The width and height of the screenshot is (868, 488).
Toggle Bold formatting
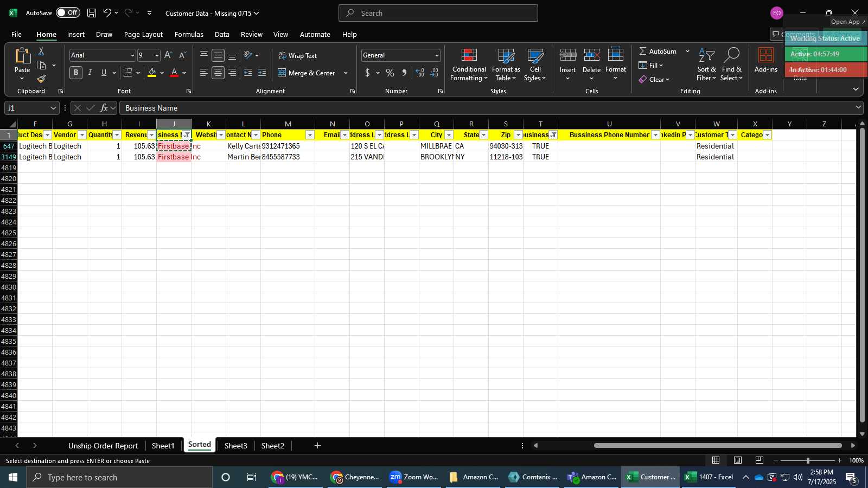tap(76, 73)
